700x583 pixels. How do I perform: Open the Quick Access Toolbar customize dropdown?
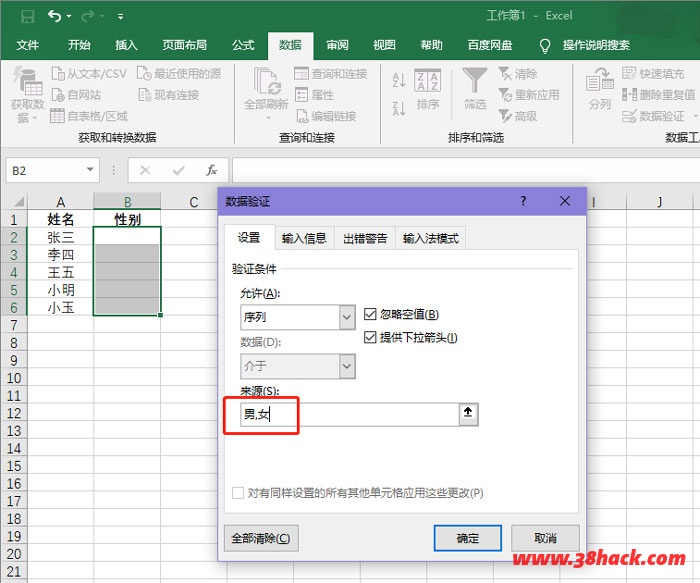121,17
